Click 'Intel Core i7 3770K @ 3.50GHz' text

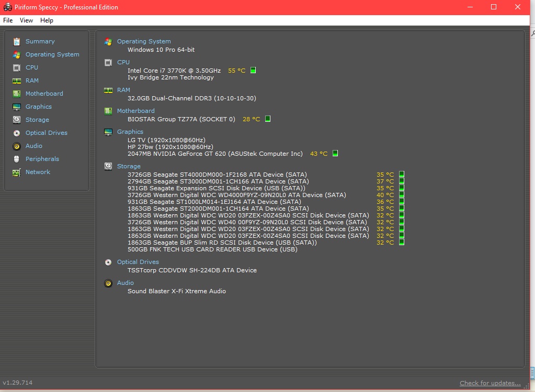tap(174, 71)
